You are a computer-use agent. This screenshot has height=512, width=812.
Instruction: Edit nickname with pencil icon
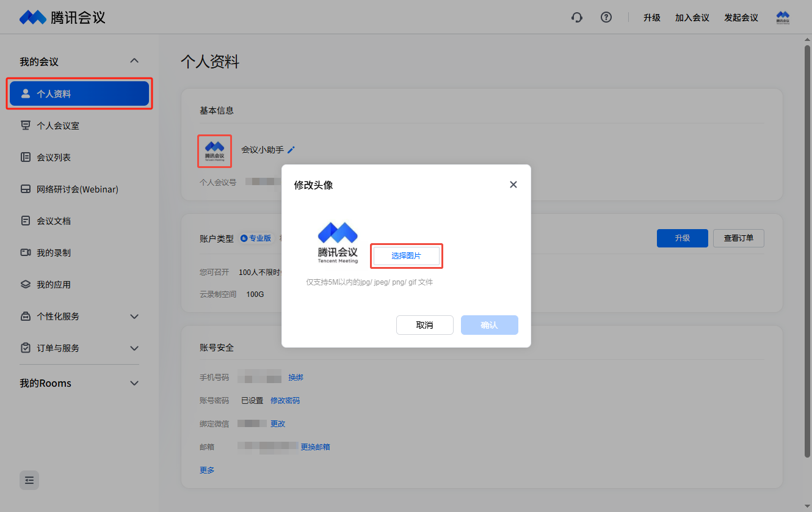coord(291,150)
